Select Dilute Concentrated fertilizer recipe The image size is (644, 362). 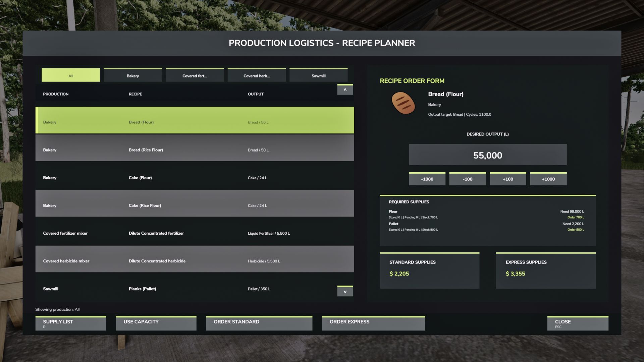(195, 232)
